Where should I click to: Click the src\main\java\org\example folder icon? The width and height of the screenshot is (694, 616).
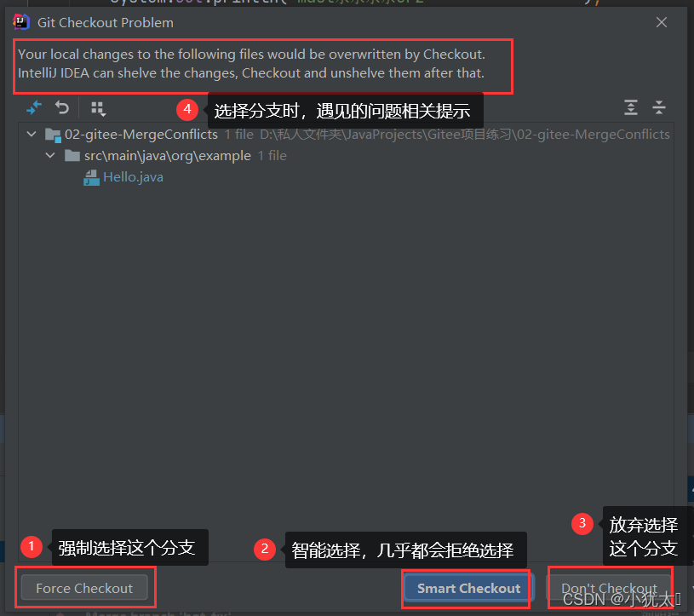pos(72,155)
